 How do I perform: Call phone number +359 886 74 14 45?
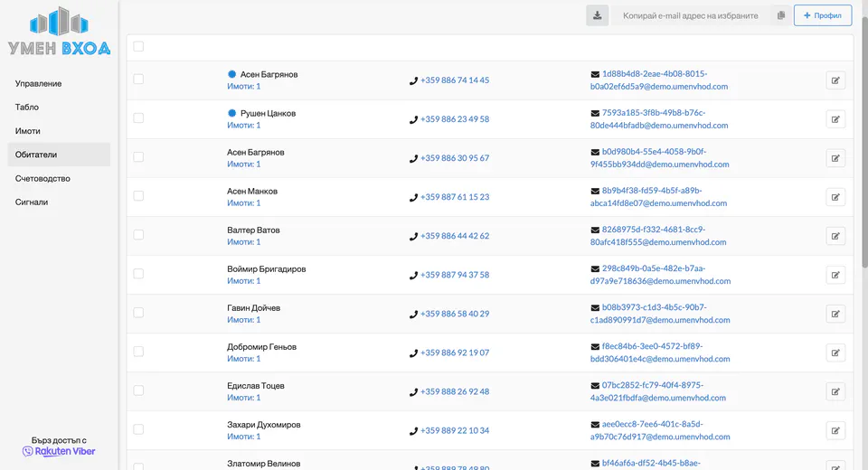(x=454, y=80)
